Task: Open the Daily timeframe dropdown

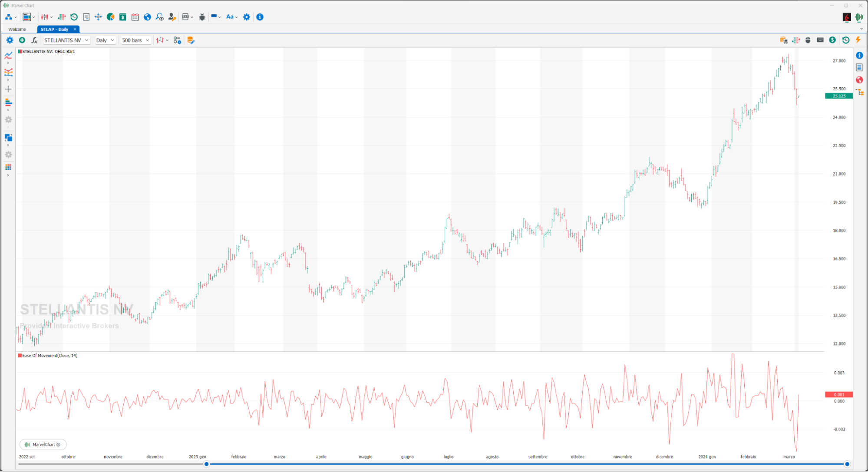Action: [106, 40]
